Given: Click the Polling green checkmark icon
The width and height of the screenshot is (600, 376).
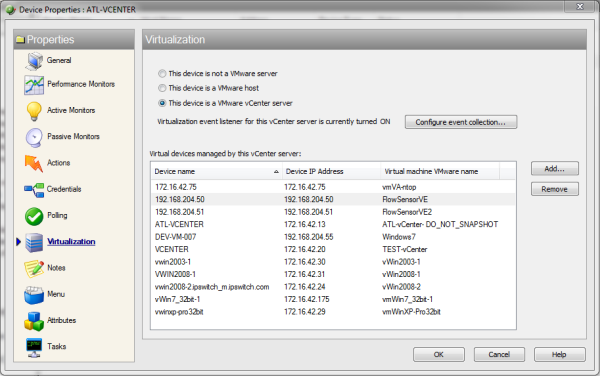Looking at the screenshot, I should click(x=34, y=216).
